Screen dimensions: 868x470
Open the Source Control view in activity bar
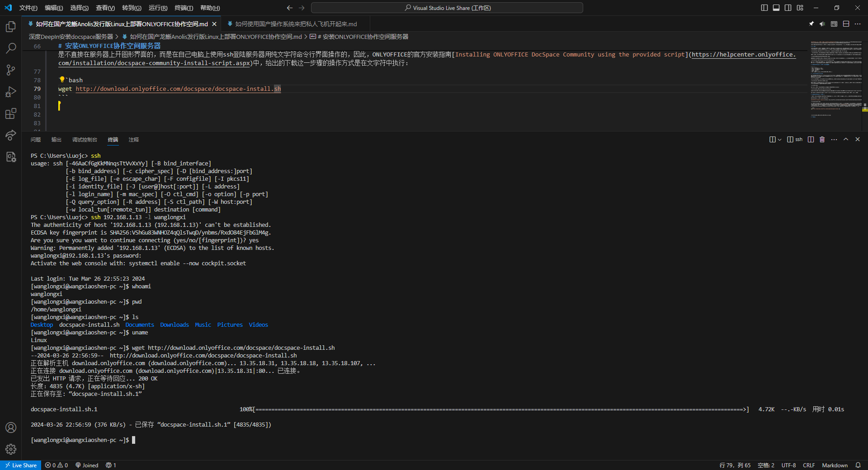pyautogui.click(x=11, y=70)
